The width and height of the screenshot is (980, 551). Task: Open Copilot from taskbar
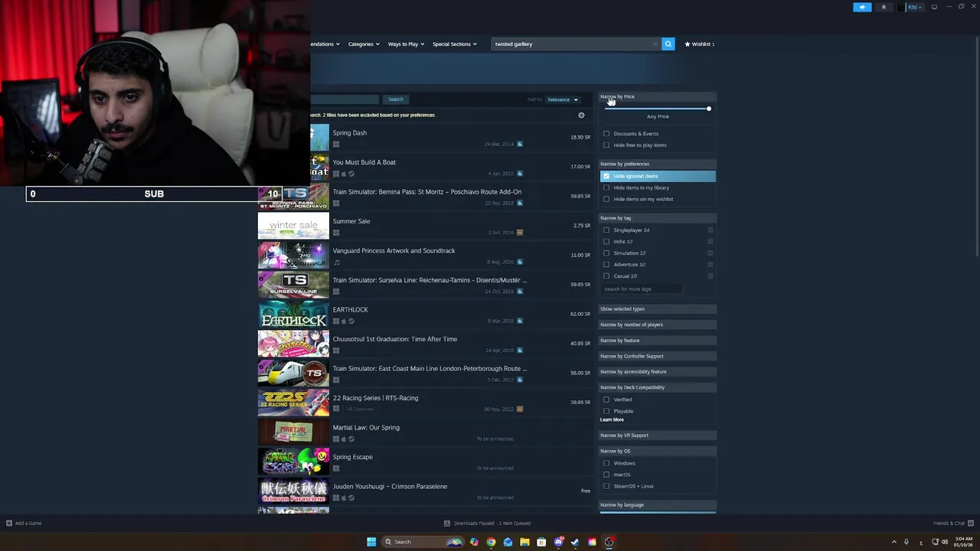coord(474,542)
